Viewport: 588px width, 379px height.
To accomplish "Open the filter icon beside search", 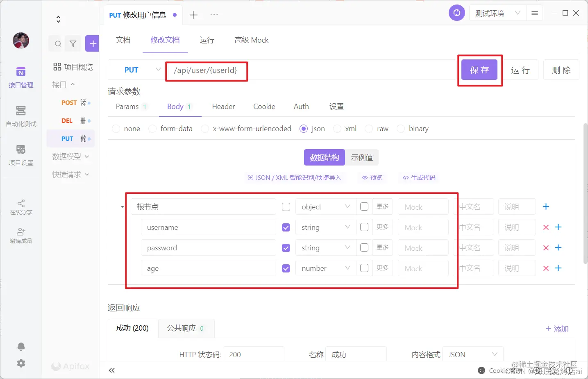I will click(x=73, y=43).
